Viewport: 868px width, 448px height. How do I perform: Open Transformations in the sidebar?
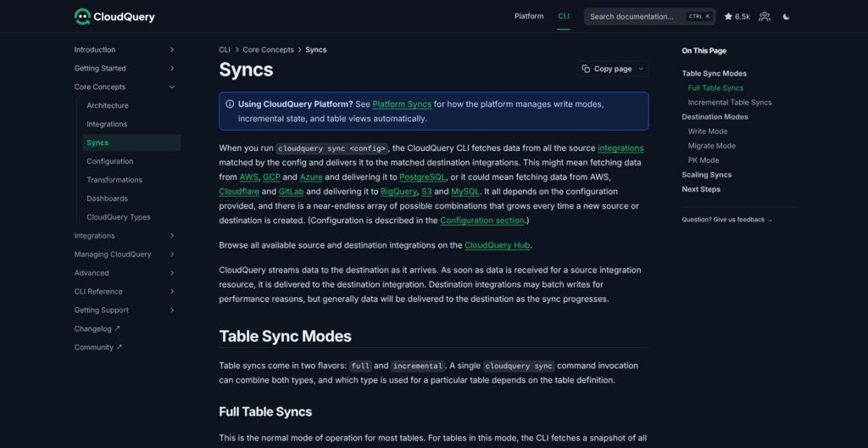pos(114,180)
